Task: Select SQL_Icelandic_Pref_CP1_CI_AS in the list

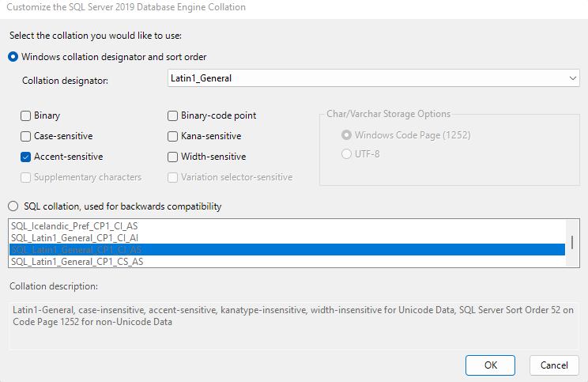Action: [x=75, y=226]
